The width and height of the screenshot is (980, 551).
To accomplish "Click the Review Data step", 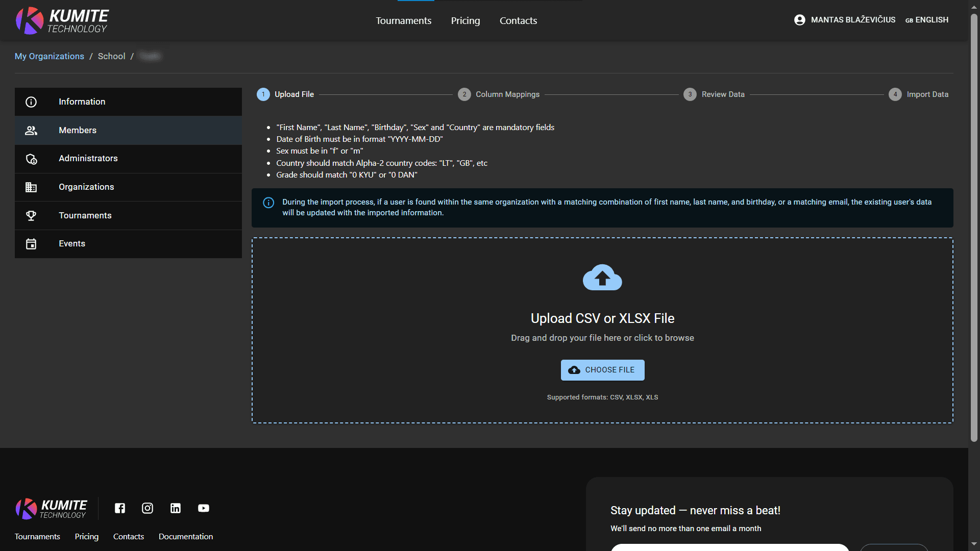I will pyautogui.click(x=722, y=94).
